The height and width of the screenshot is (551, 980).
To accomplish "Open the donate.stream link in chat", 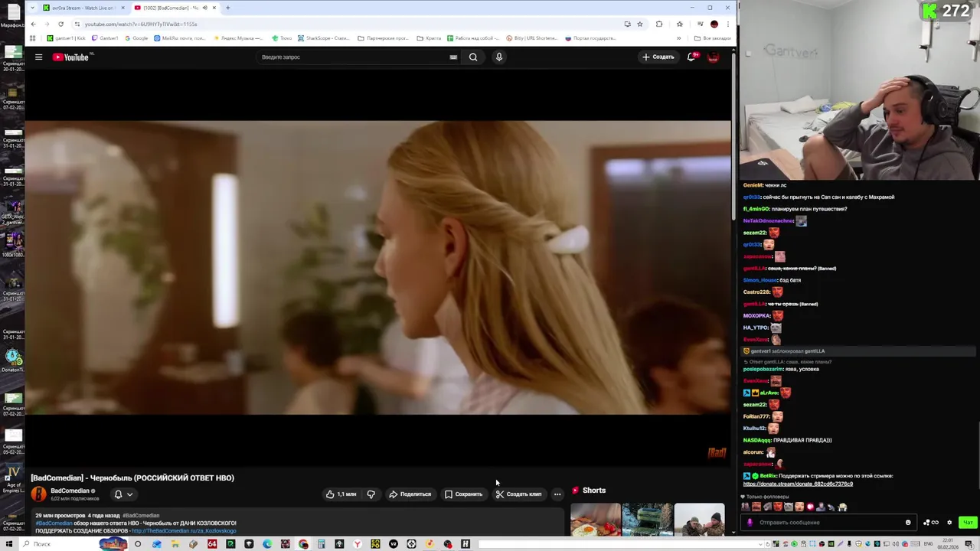I will (798, 484).
